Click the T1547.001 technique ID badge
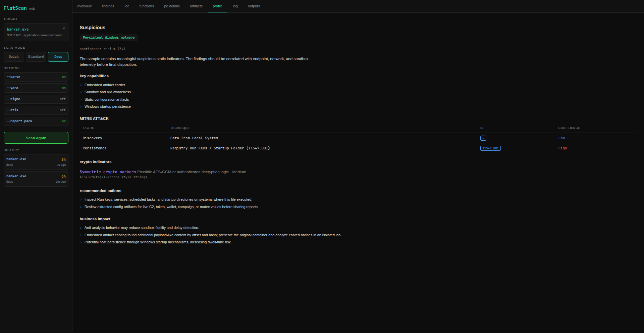Image resolution: width=644 pixels, height=333 pixels. point(490,148)
